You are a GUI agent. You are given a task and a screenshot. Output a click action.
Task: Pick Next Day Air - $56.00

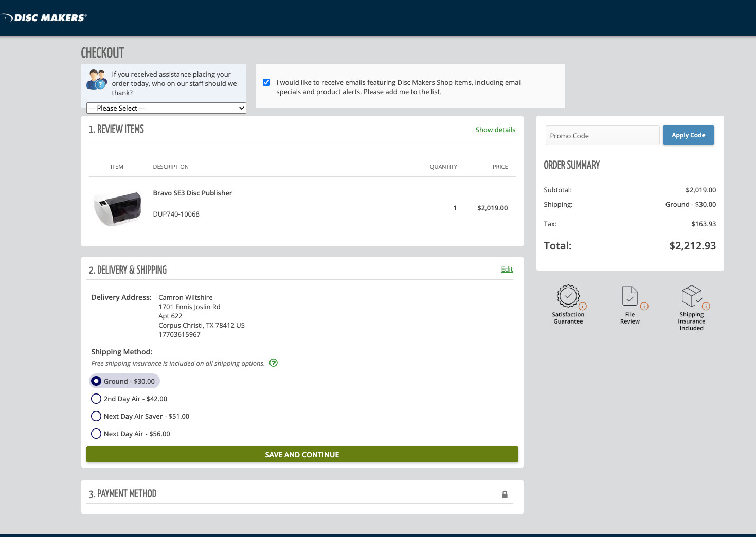click(96, 434)
